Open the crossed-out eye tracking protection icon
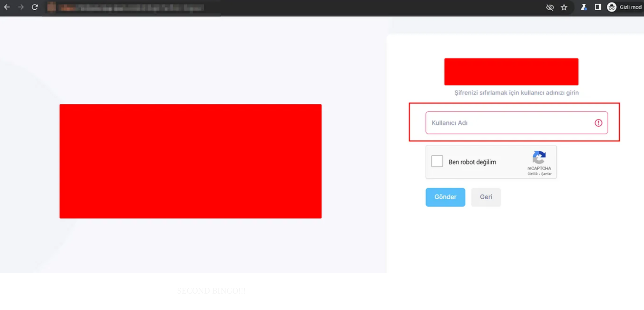This screenshot has width=644, height=310. click(550, 7)
